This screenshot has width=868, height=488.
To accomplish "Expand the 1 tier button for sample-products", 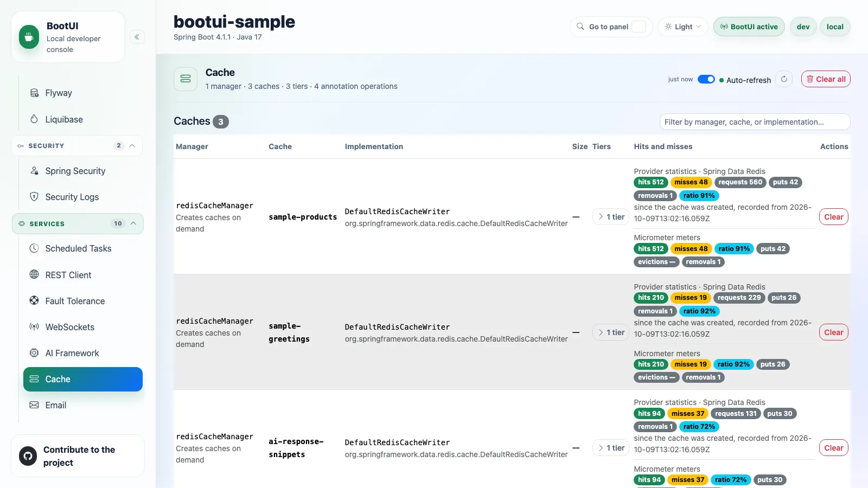I will [x=611, y=217].
